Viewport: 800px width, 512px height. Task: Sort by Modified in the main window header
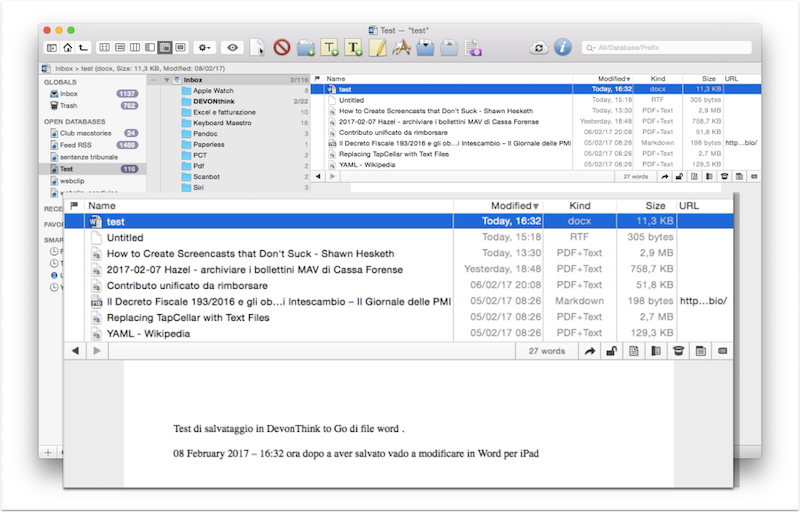(602, 79)
